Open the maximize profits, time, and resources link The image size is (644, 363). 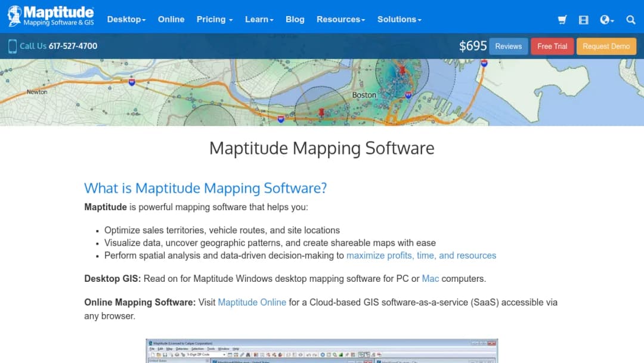click(x=421, y=256)
